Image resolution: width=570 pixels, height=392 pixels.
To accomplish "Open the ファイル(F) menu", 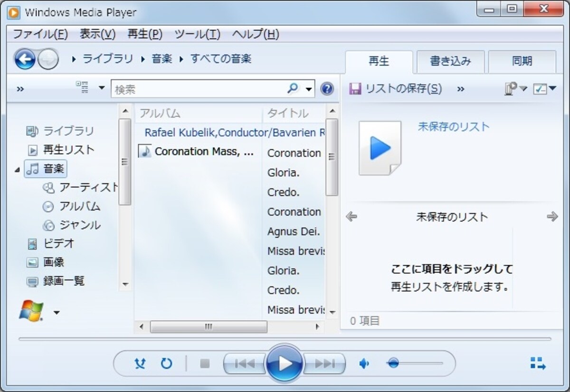I will (x=40, y=34).
